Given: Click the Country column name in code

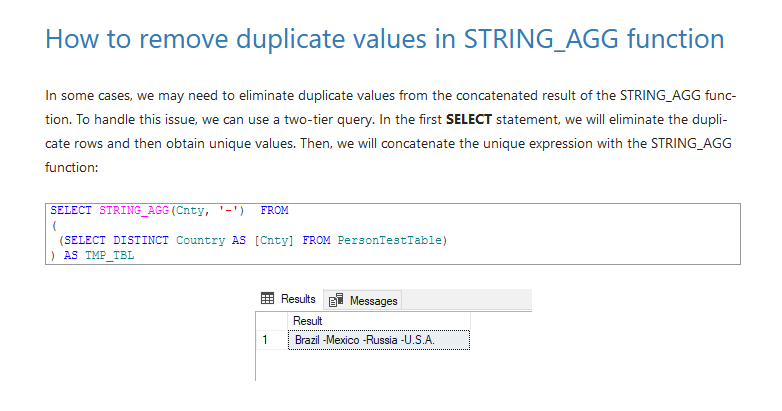Looking at the screenshot, I should pyautogui.click(x=200, y=240).
